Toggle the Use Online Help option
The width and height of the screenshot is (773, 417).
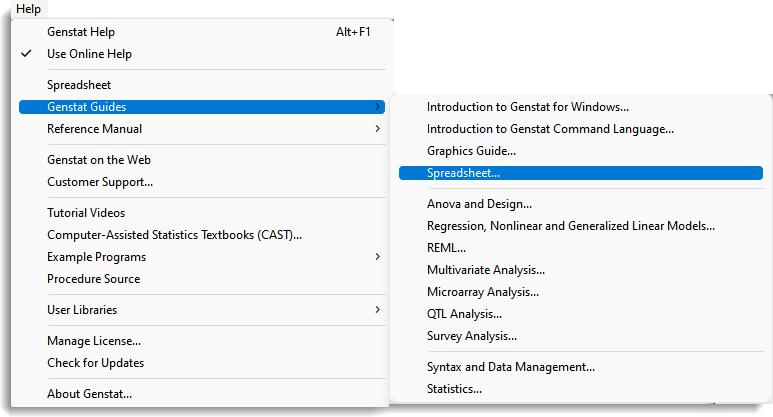[x=202, y=54]
